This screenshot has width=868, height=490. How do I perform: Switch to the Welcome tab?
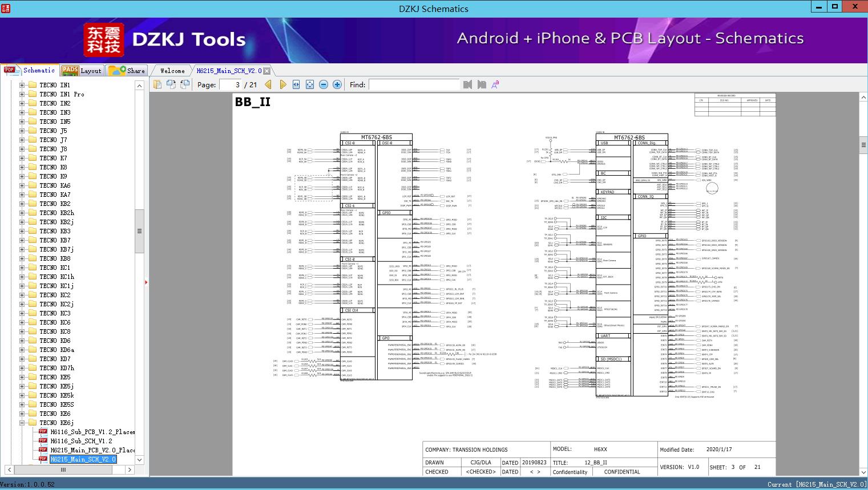pyautogui.click(x=172, y=71)
